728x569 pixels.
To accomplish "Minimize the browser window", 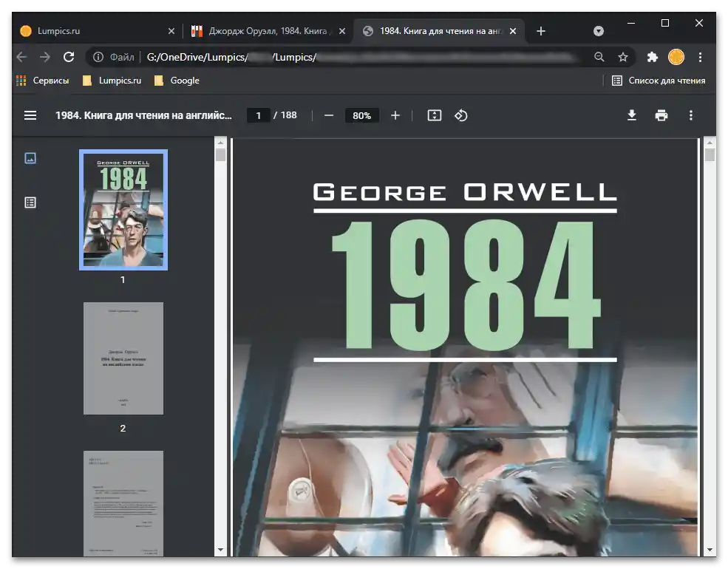I will [x=631, y=23].
